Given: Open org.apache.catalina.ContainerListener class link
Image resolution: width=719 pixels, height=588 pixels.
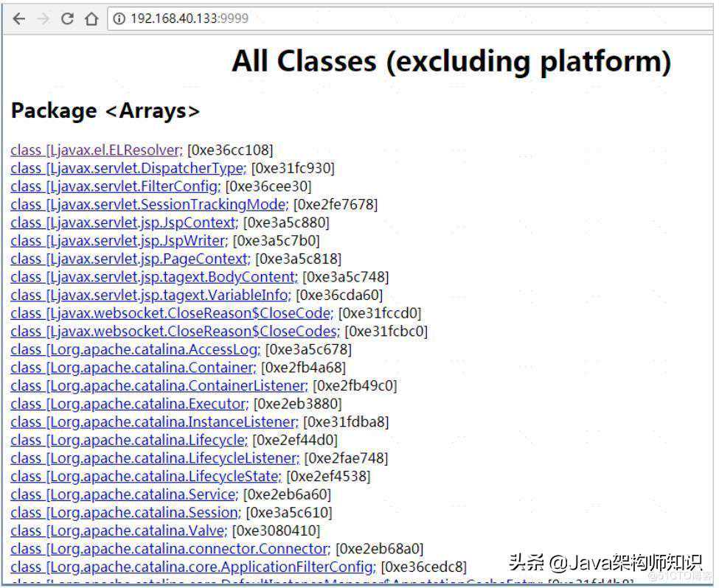Looking at the screenshot, I should (x=158, y=385).
